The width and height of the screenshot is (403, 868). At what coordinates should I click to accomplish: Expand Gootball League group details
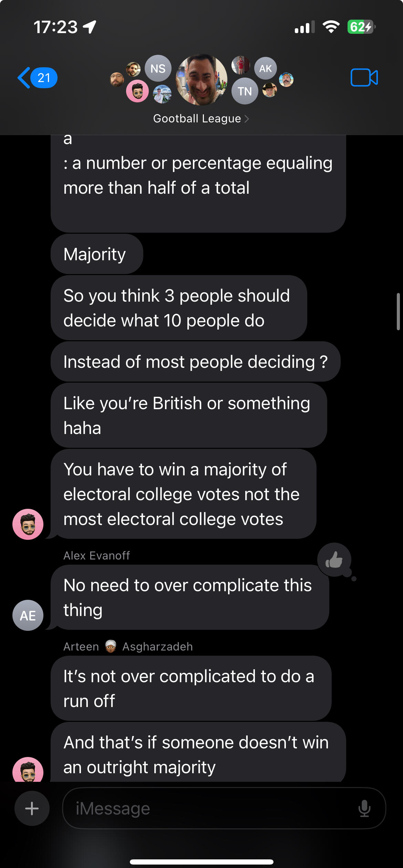tap(201, 119)
